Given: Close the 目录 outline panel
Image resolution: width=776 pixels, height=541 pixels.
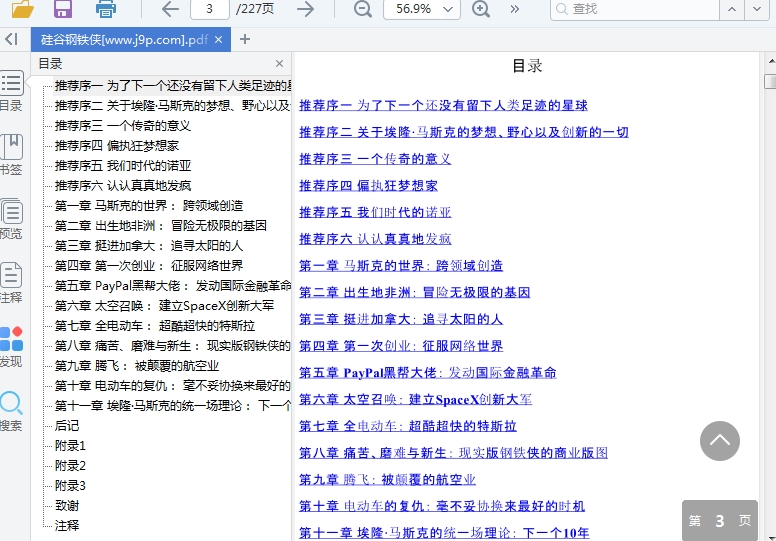Looking at the screenshot, I should (279, 64).
